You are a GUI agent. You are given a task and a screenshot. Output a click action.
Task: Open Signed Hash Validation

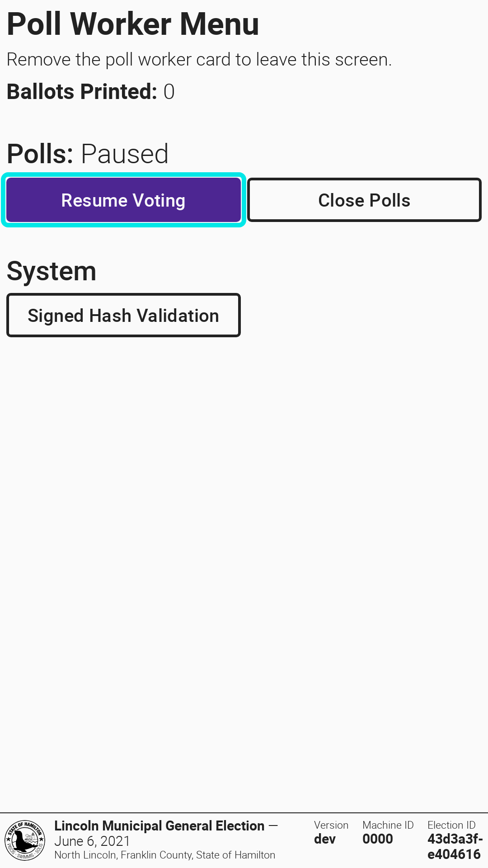pyautogui.click(x=123, y=316)
